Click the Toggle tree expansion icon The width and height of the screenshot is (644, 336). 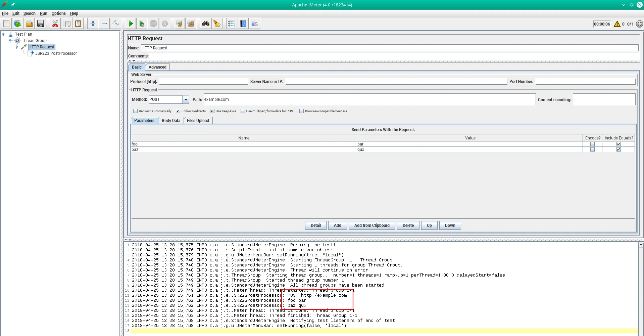pyautogui.click(x=116, y=24)
